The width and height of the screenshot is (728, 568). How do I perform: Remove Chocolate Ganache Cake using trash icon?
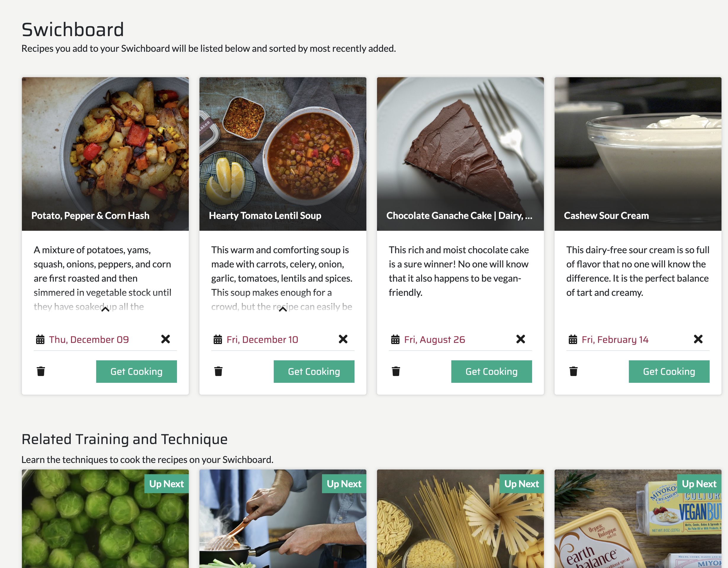click(396, 371)
